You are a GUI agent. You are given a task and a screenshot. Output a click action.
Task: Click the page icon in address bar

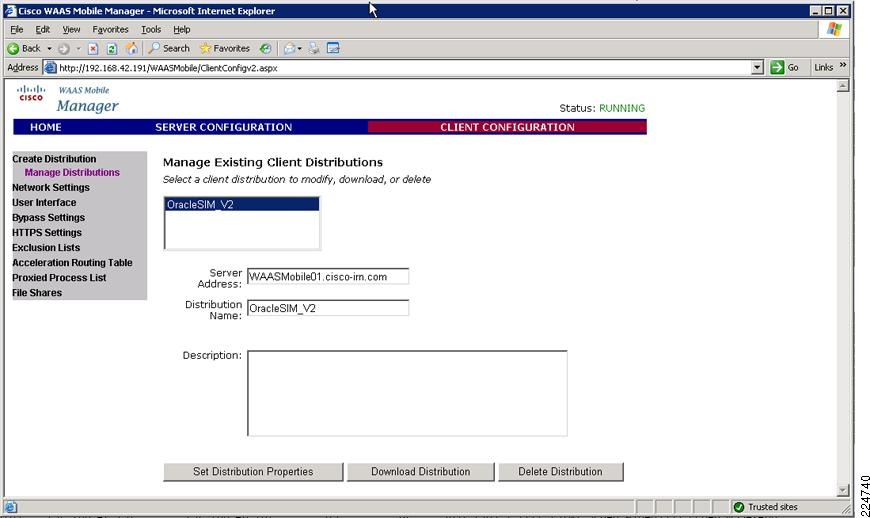click(50, 68)
